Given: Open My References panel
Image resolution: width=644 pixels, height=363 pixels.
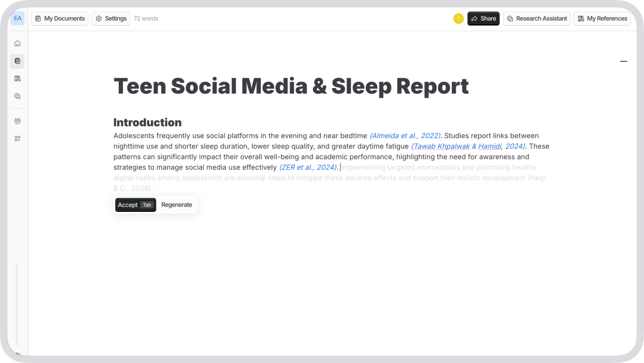Looking at the screenshot, I should [x=602, y=18].
